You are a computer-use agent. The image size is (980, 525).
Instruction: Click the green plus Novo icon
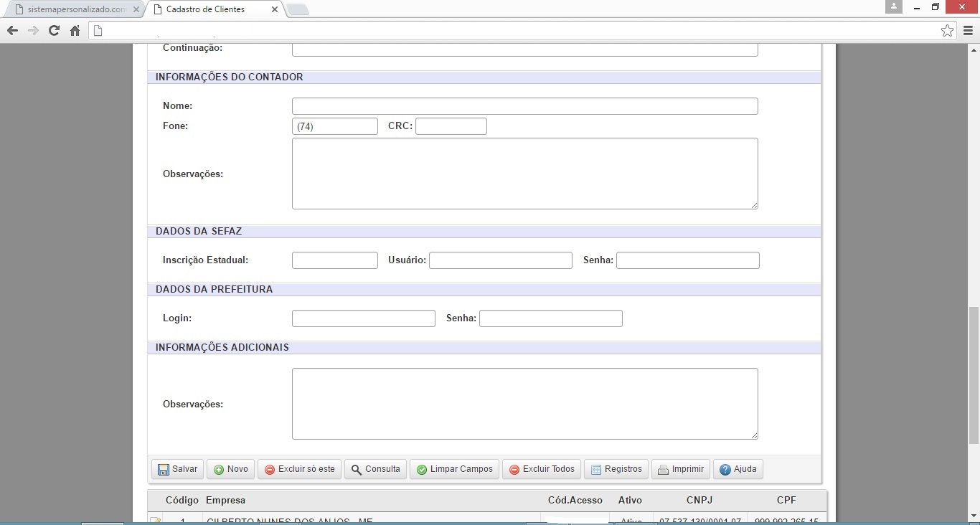(x=219, y=470)
